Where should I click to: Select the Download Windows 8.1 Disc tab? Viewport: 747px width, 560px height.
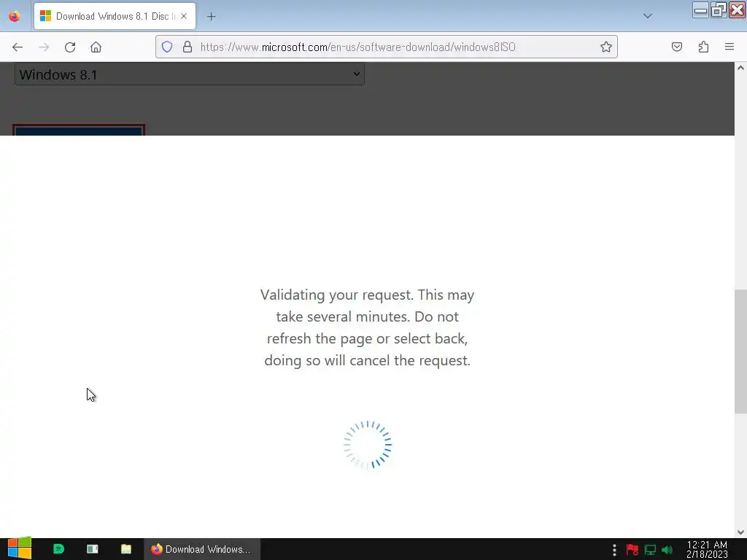pos(115,16)
